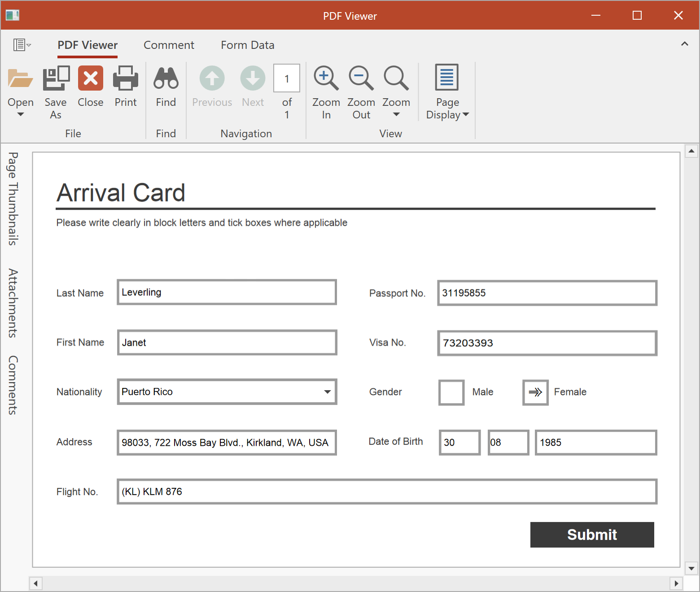Click the Save As icon

click(56, 79)
